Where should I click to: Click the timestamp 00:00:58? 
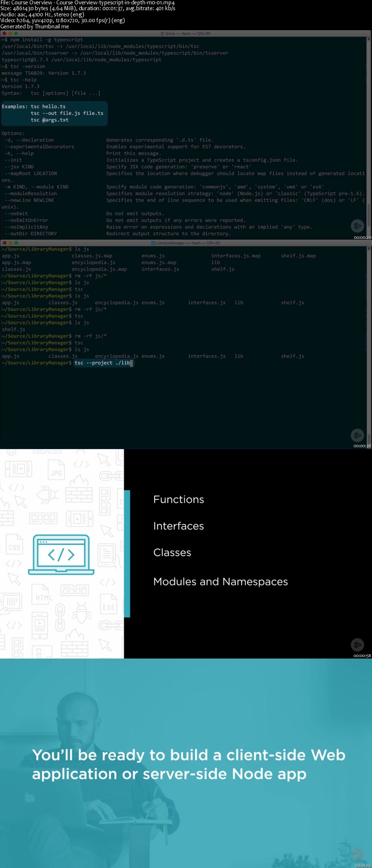(362, 656)
